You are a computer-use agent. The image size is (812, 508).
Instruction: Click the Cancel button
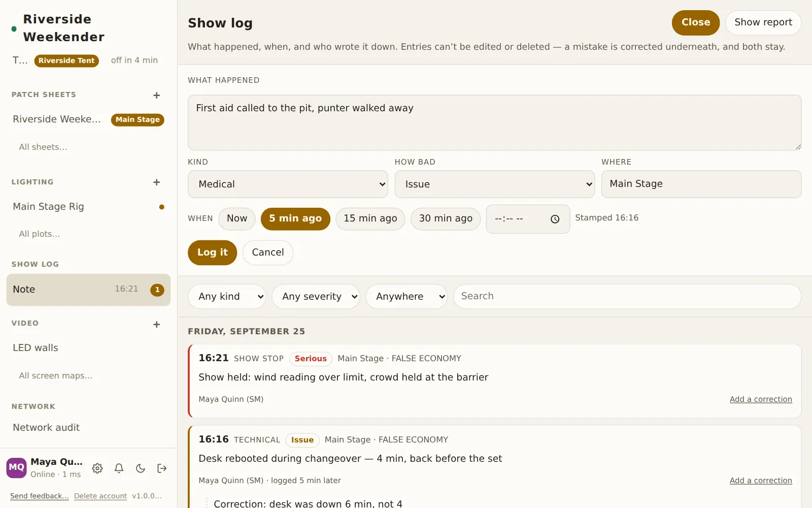pos(268,252)
